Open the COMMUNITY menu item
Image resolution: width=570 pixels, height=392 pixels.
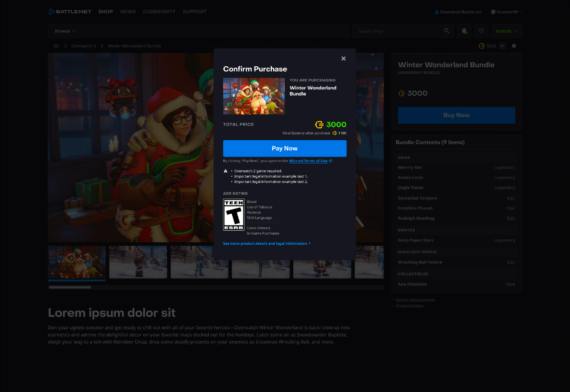click(x=159, y=12)
